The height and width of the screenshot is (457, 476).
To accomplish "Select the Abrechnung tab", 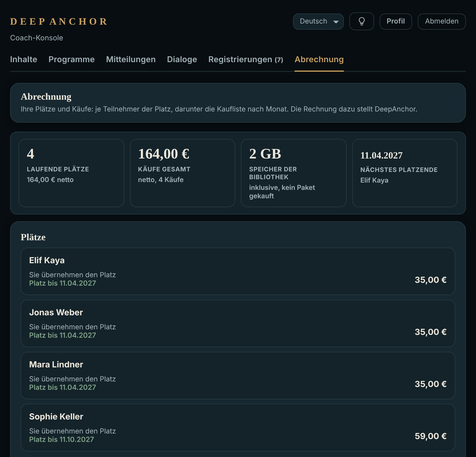I will pos(319,59).
